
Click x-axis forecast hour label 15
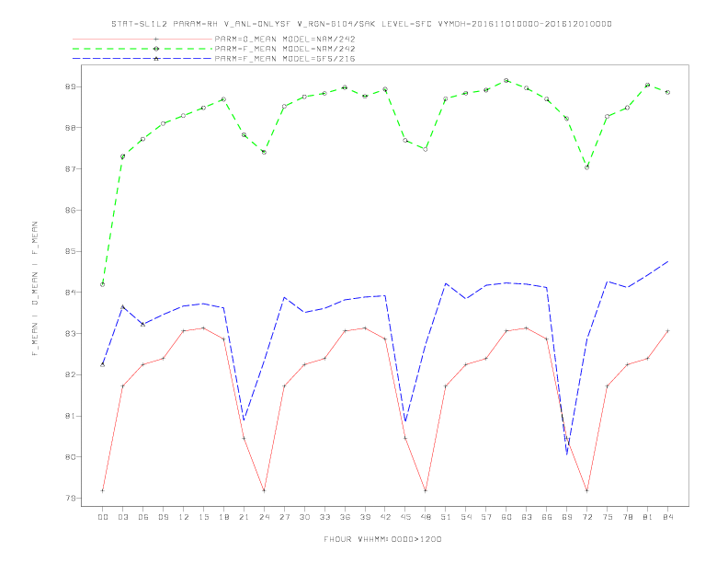(x=203, y=517)
